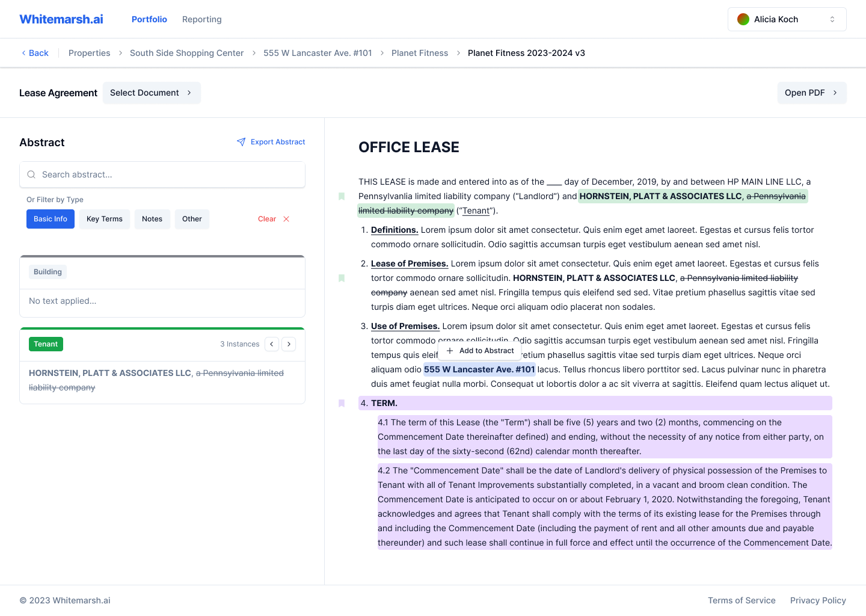Viewport: 866px width, 616px height.
Task: Click Add to Abstract popup button
Action: point(480,351)
